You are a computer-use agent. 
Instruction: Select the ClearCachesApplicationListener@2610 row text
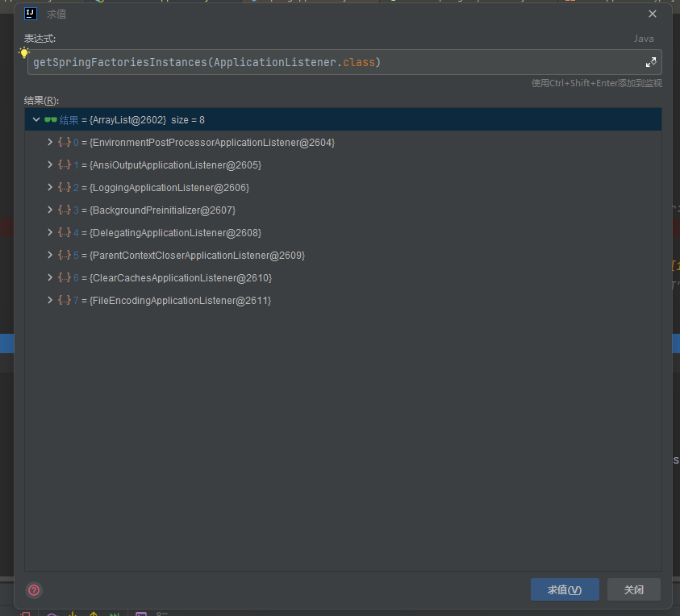click(x=181, y=278)
